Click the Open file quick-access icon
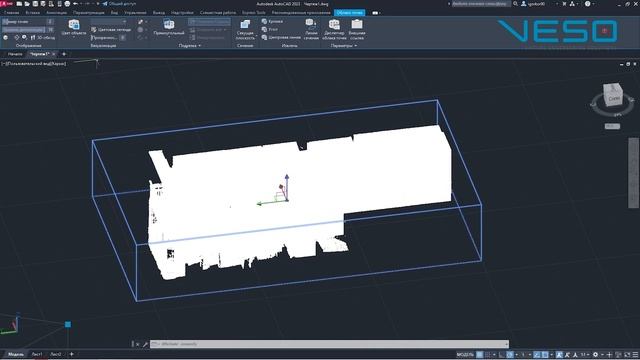Screen dimensions: 640x360 [x=27, y=4]
